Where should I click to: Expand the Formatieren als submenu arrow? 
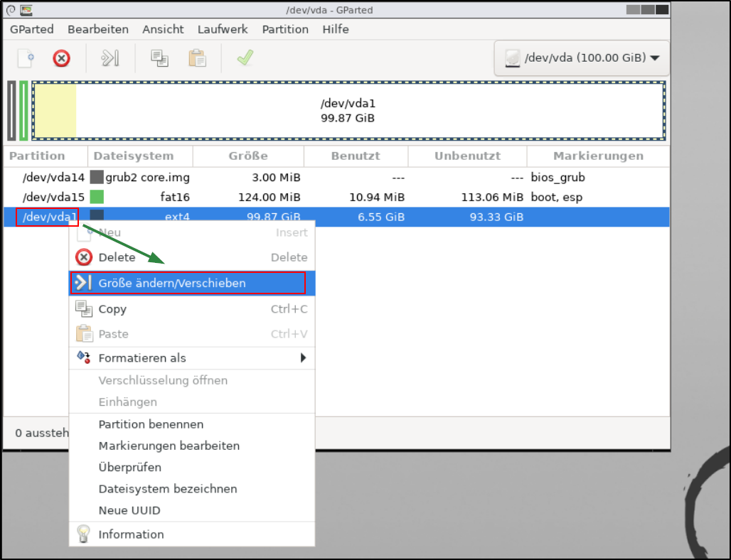point(304,357)
